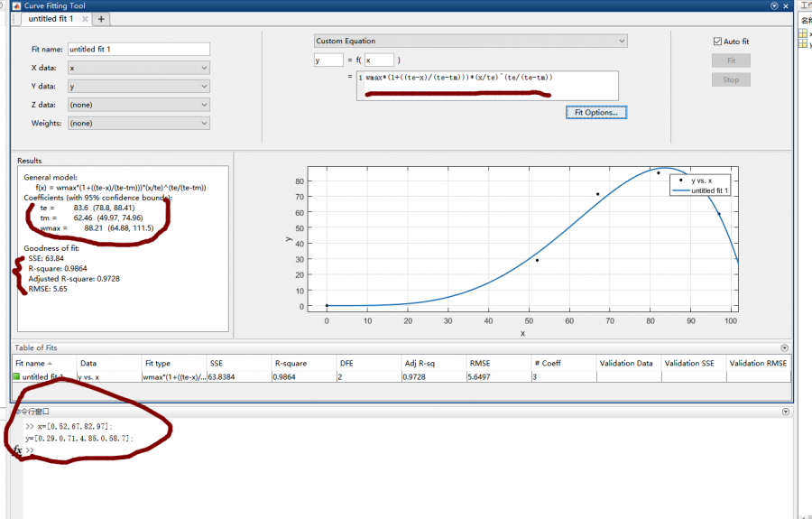Open the command window panel actions icon
Image resolution: width=812 pixels, height=519 pixels.
pos(784,412)
